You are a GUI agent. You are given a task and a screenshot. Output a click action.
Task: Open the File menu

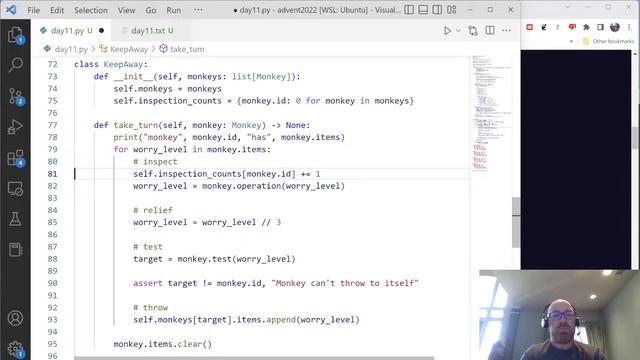(33, 10)
